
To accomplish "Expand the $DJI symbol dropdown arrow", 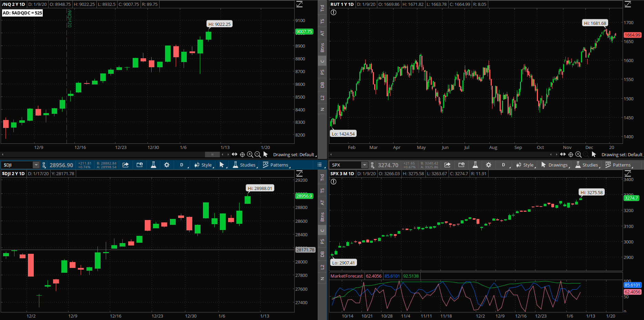I will coord(36,165).
